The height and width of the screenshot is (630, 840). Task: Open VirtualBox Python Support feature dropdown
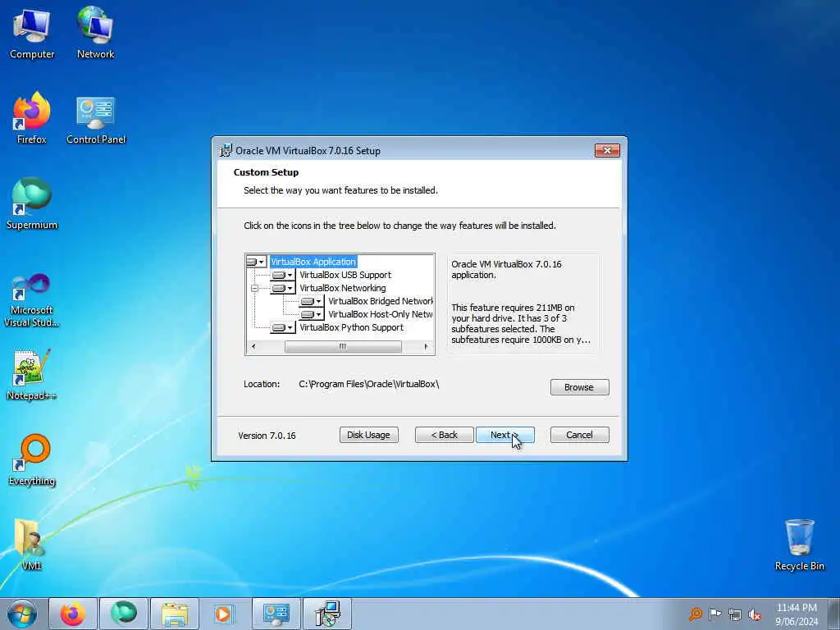point(283,327)
